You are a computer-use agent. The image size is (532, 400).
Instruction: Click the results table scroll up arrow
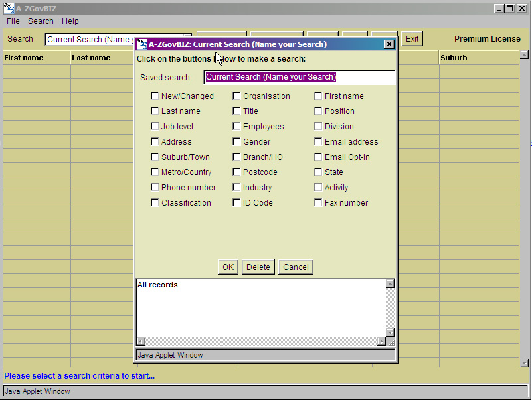(524, 54)
